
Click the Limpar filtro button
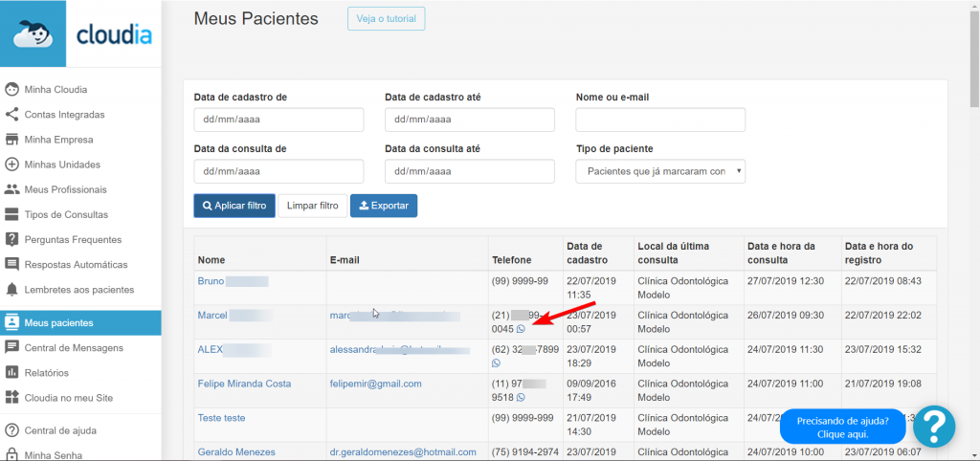tap(313, 206)
